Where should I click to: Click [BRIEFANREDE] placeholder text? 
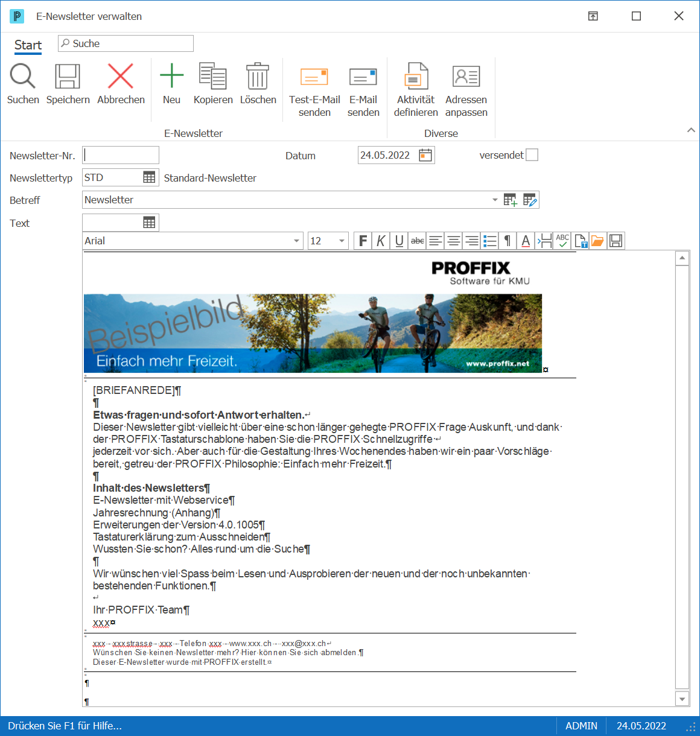click(133, 390)
